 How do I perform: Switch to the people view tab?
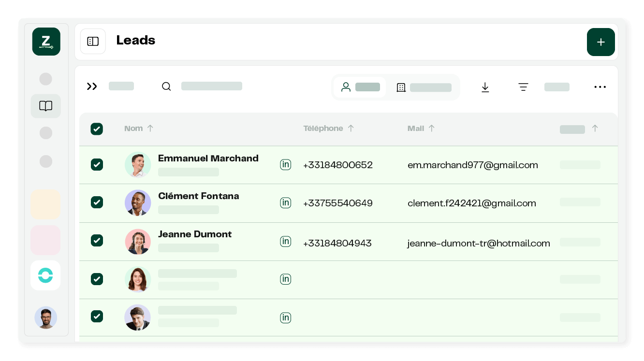pyautogui.click(x=360, y=87)
